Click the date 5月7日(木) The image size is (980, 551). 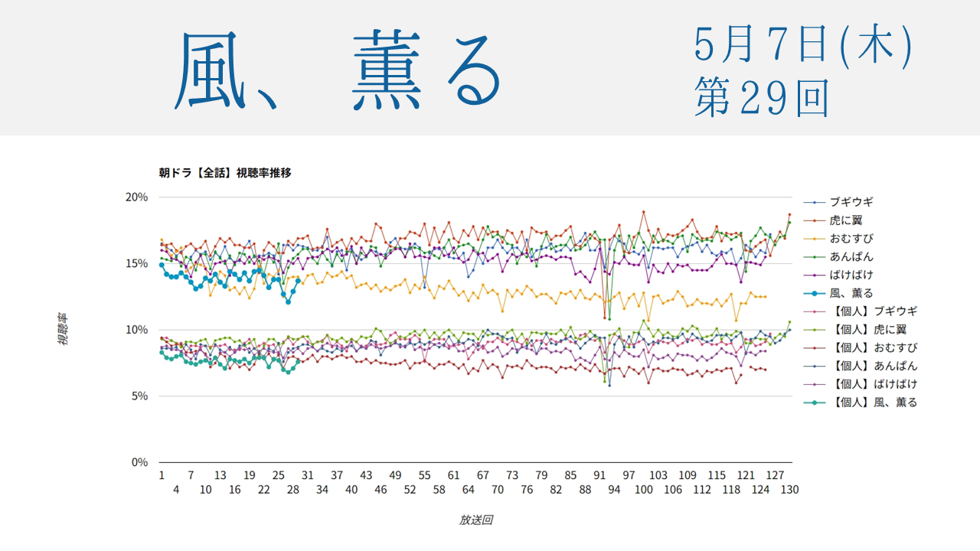click(x=804, y=44)
